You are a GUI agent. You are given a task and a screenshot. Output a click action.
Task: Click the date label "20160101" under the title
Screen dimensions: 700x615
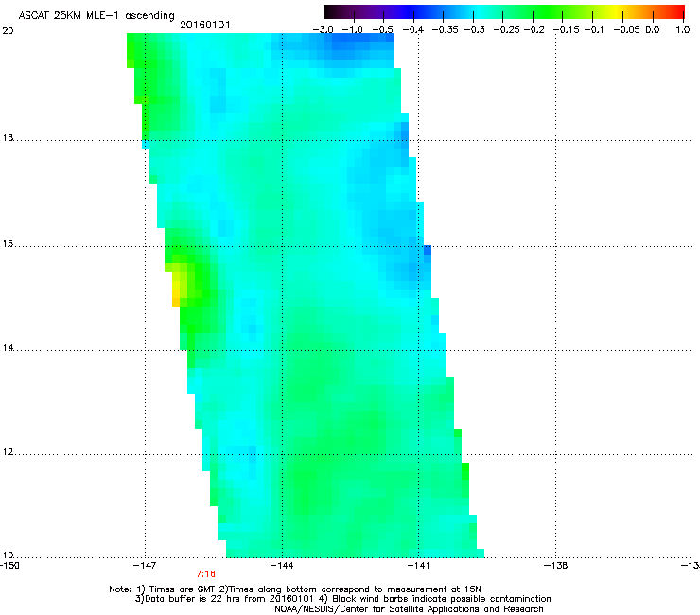pyautogui.click(x=205, y=25)
